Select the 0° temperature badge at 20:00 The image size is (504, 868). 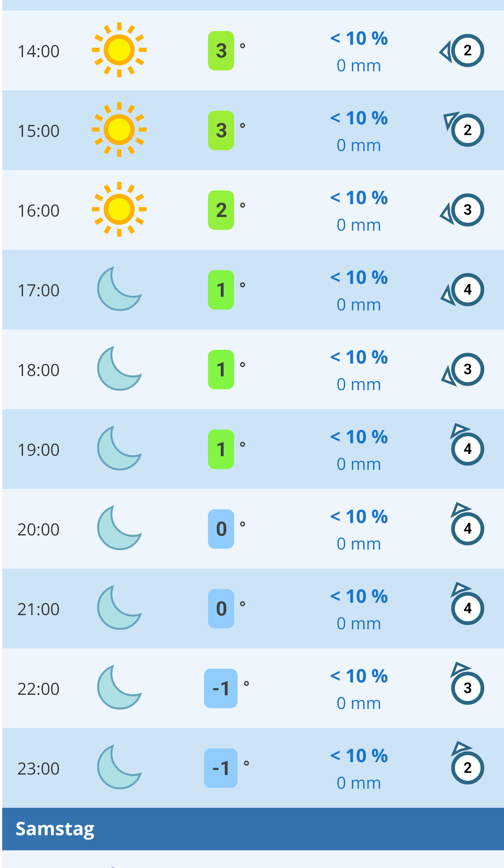click(x=221, y=529)
